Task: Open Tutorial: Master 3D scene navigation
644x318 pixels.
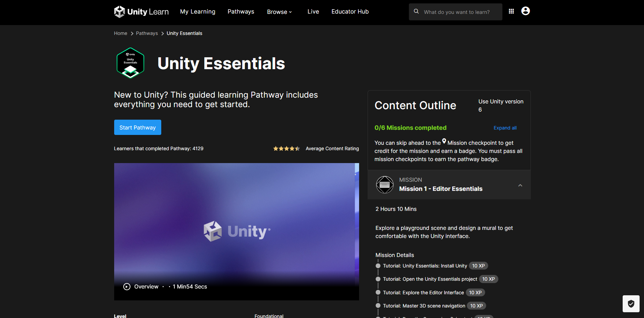Action: 424,306
